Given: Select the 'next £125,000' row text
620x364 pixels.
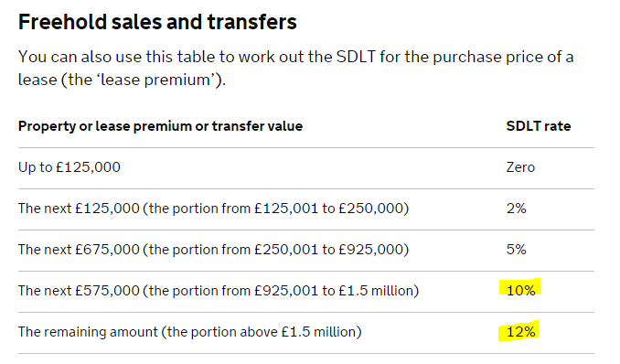Looking at the screenshot, I should (x=213, y=209).
